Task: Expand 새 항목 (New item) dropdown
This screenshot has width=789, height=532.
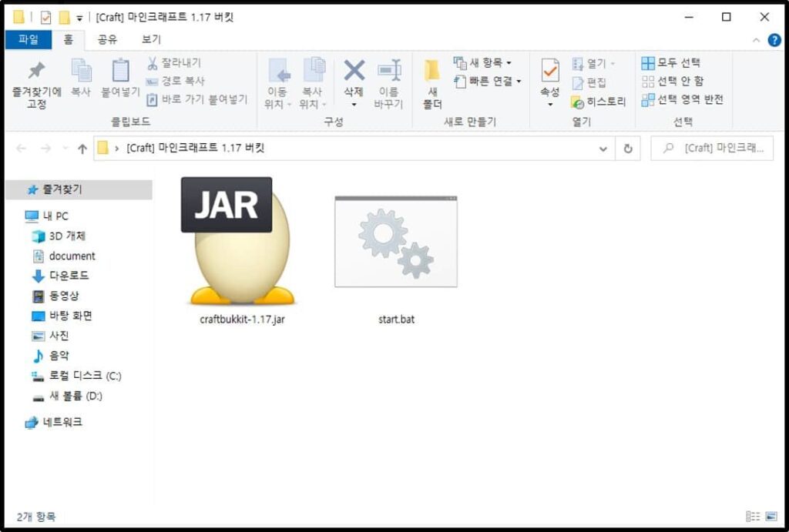Action: 482,63
